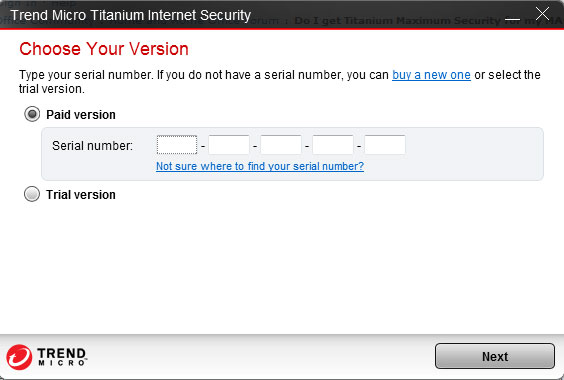Close the Titanium Internet Security installer window
The image size is (564, 380).
(x=542, y=14)
